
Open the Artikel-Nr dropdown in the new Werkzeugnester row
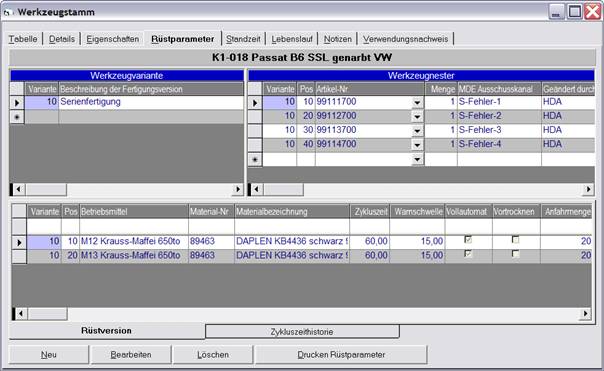[417, 159]
